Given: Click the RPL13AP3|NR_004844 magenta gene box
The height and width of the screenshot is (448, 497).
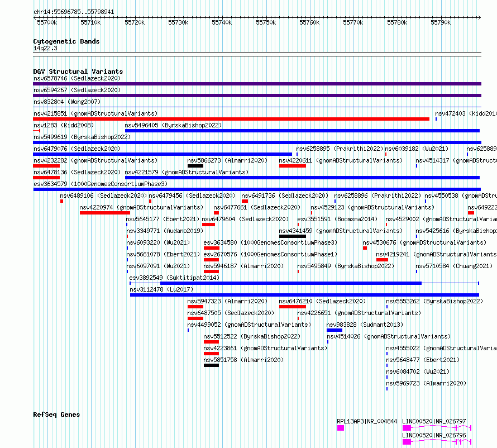Looking at the screenshot, I should [x=341, y=428].
